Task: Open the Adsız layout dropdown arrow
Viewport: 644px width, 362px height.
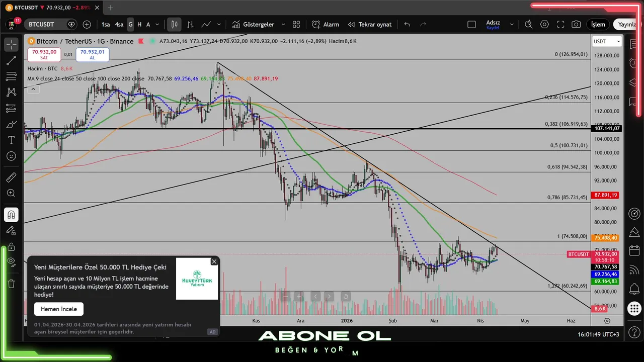Action: 512,24
